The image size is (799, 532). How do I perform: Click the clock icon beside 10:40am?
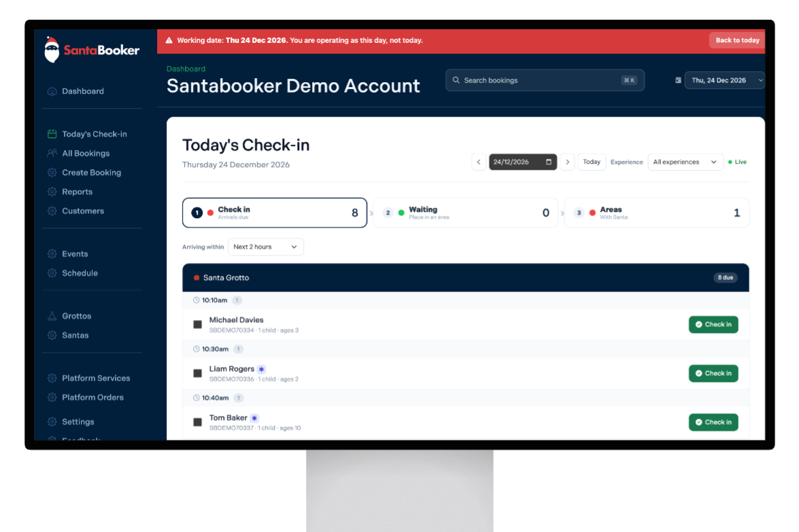pyautogui.click(x=197, y=398)
